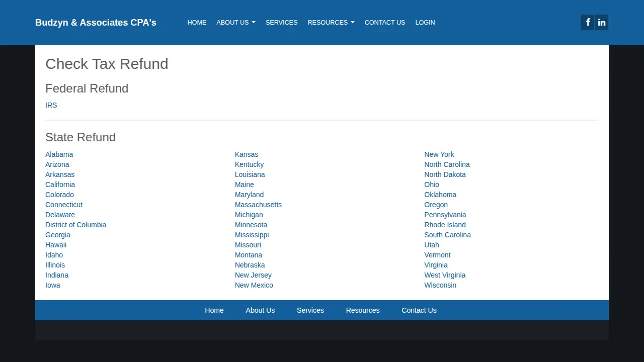Screen dimensions: 644x362
Task: Select the New Mexico refund link
Action: [254, 285]
